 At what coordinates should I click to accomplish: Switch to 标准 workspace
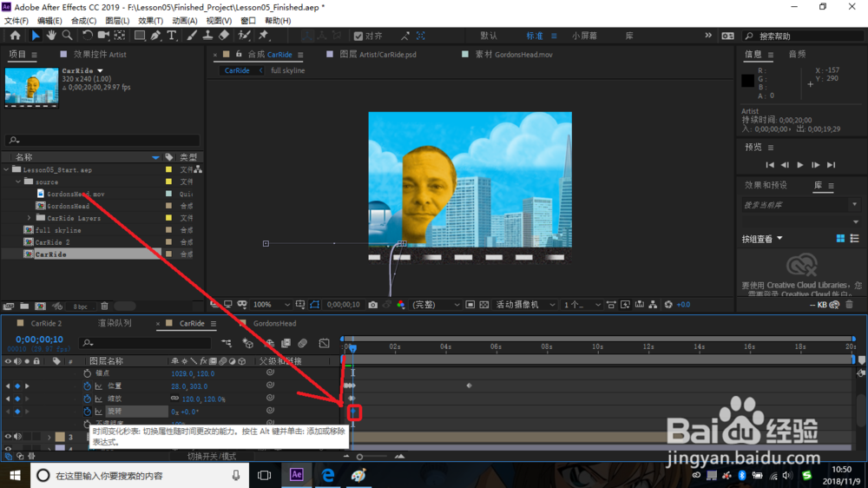click(x=534, y=36)
